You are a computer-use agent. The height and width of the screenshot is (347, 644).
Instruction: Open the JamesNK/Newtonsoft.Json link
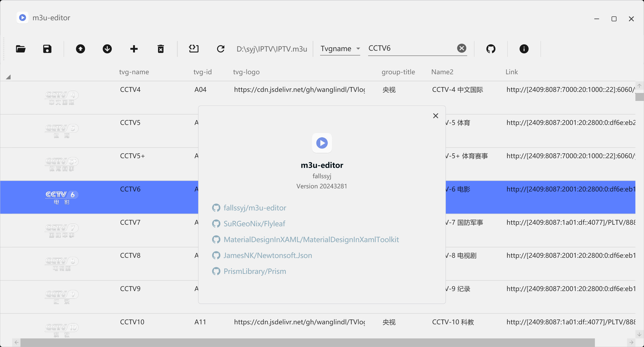(x=268, y=255)
